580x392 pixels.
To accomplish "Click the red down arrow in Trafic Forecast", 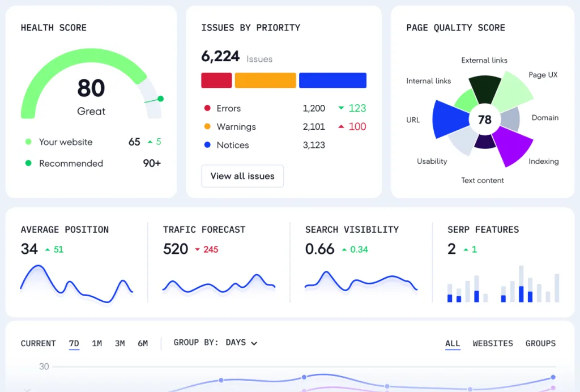I will pyautogui.click(x=197, y=249).
